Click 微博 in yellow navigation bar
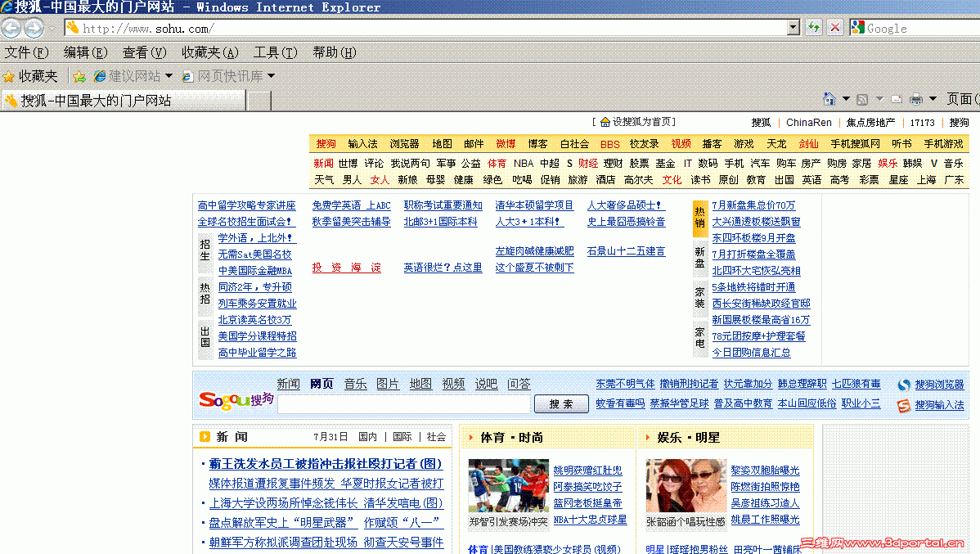The width and height of the screenshot is (980, 554). tap(506, 144)
